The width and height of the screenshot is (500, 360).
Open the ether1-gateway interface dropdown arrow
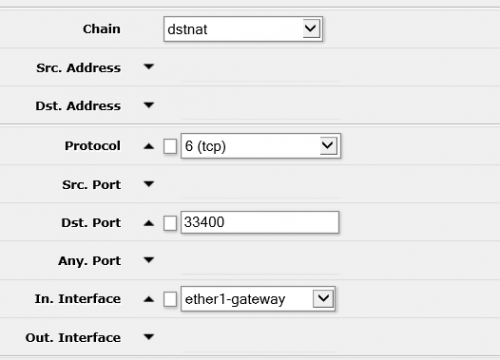pos(323,298)
